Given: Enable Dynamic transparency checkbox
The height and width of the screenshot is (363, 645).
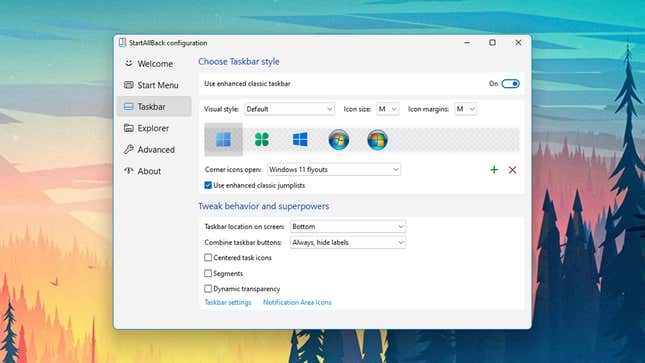Looking at the screenshot, I should click(x=208, y=289).
